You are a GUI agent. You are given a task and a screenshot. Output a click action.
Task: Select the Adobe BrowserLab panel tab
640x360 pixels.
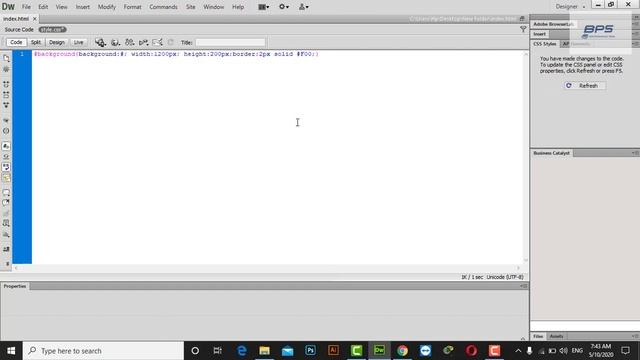click(553, 24)
